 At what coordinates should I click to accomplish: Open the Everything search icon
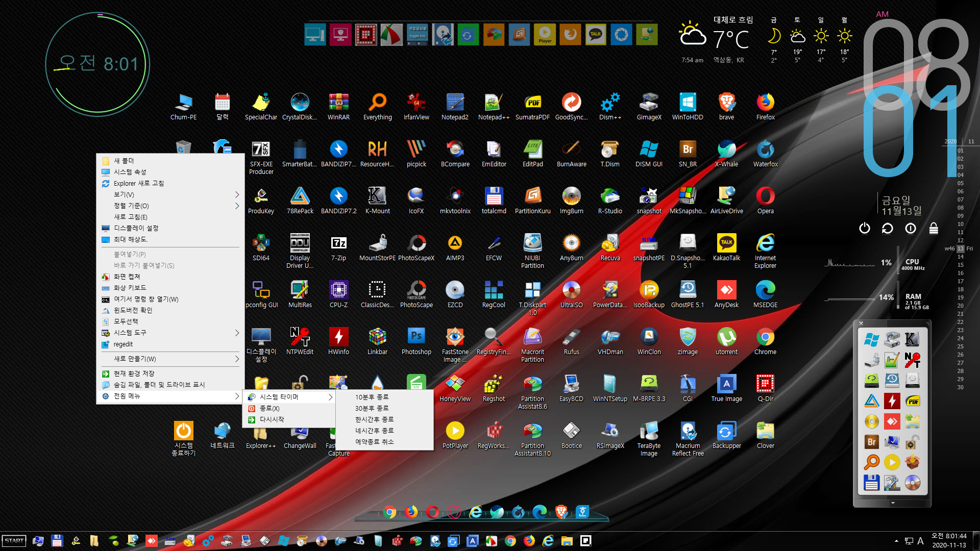pos(378,107)
